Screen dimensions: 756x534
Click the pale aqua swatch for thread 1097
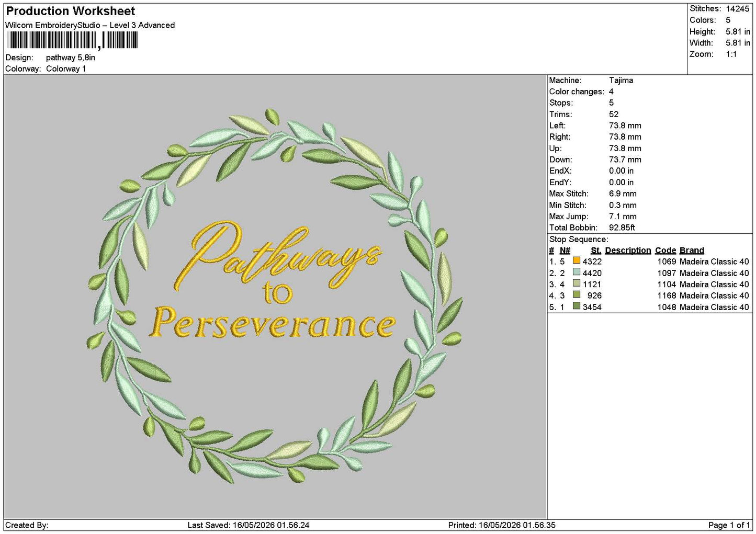coord(576,272)
